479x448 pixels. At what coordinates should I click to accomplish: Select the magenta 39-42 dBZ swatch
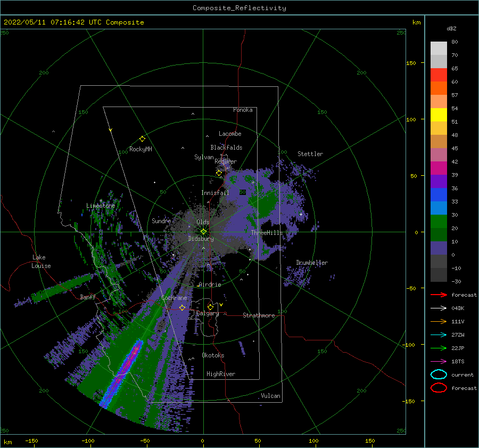tap(439, 168)
